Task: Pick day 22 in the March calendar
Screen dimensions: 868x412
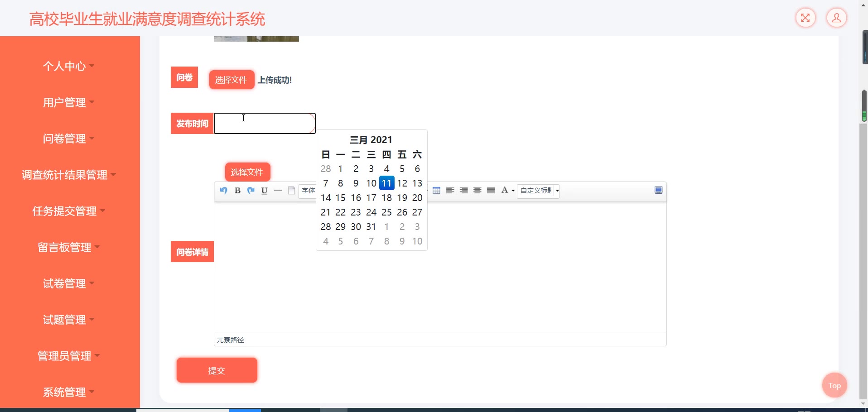Action: (341, 212)
